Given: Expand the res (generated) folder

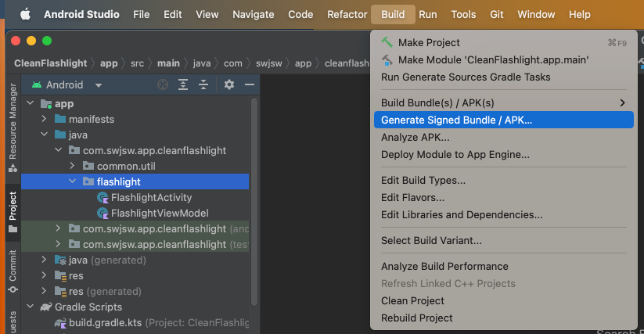Looking at the screenshot, I should 44,291.
